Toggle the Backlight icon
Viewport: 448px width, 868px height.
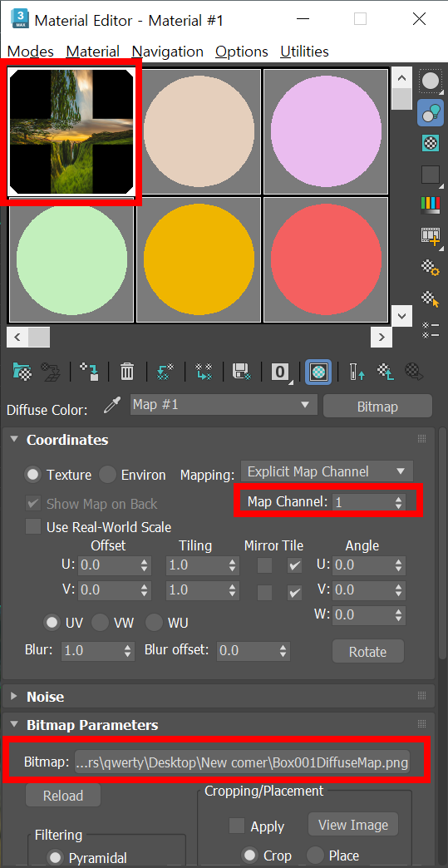click(430, 111)
